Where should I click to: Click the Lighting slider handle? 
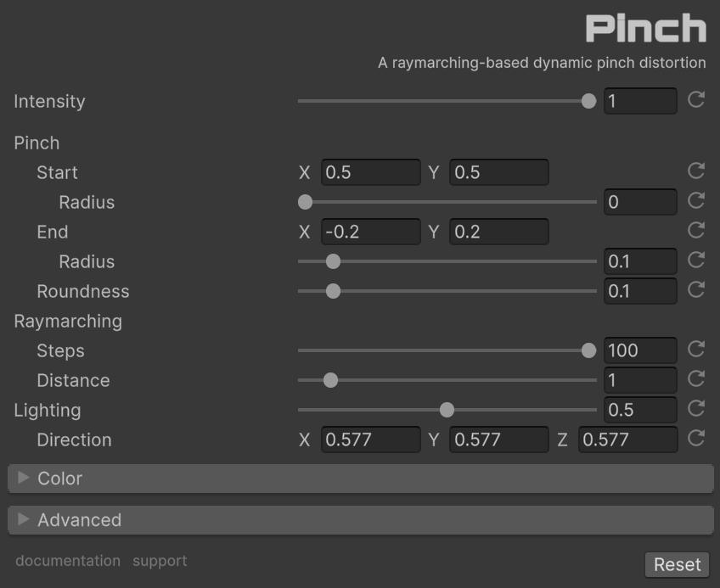[447, 411]
